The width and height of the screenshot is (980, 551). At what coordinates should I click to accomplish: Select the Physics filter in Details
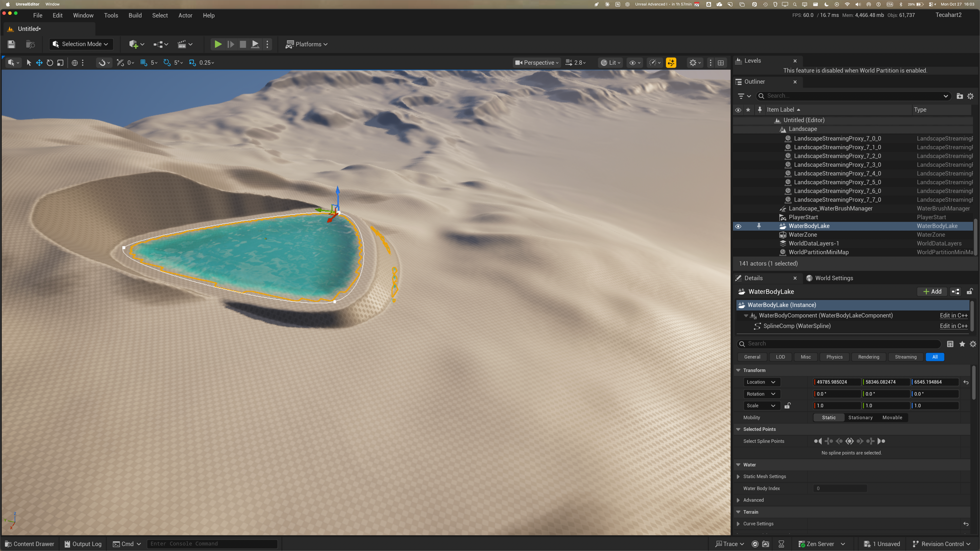(x=834, y=357)
